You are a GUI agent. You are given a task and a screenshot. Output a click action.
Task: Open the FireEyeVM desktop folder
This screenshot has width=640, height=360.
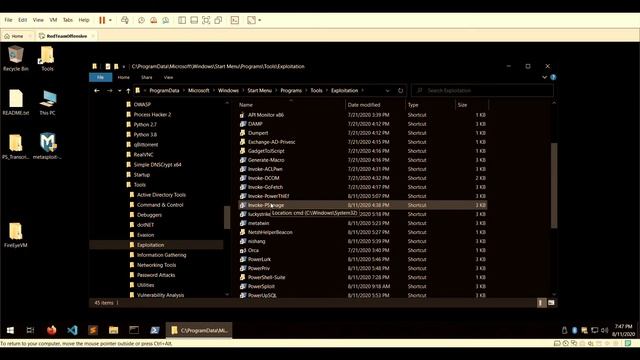click(16, 235)
